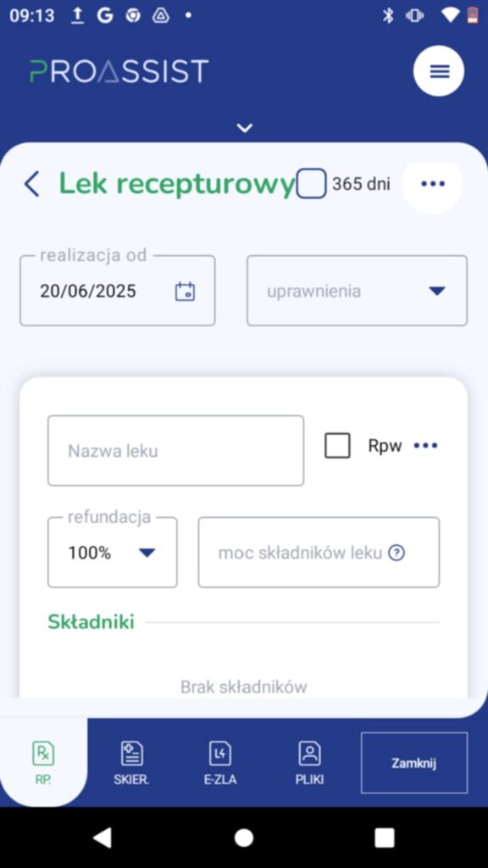
Task: Collapse header using the down chevron
Action: [x=245, y=128]
